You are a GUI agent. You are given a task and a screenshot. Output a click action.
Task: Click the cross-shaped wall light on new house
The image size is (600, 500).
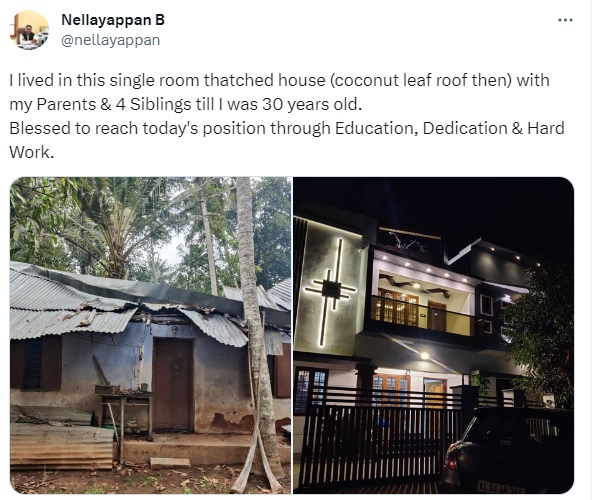pyautogui.click(x=329, y=288)
